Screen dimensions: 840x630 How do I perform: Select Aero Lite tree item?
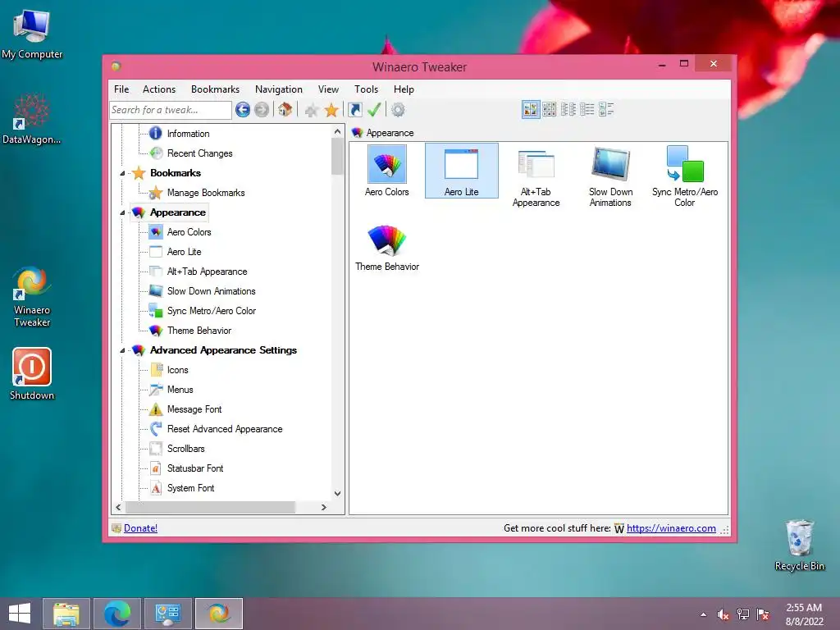pos(184,252)
